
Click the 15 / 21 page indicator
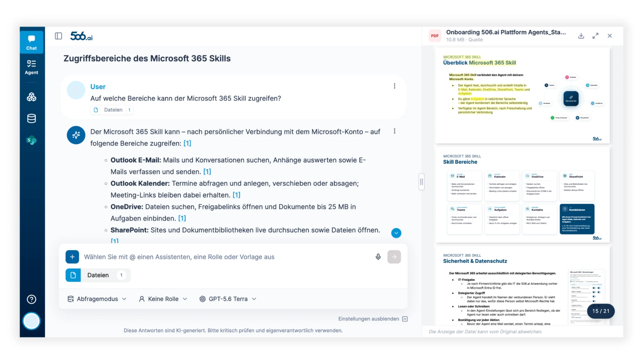601,311
